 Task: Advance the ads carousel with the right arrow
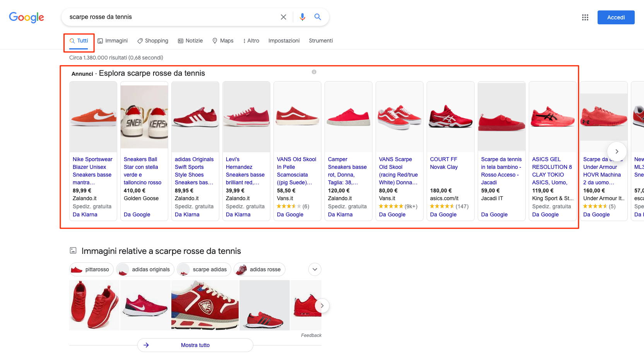coord(617,151)
